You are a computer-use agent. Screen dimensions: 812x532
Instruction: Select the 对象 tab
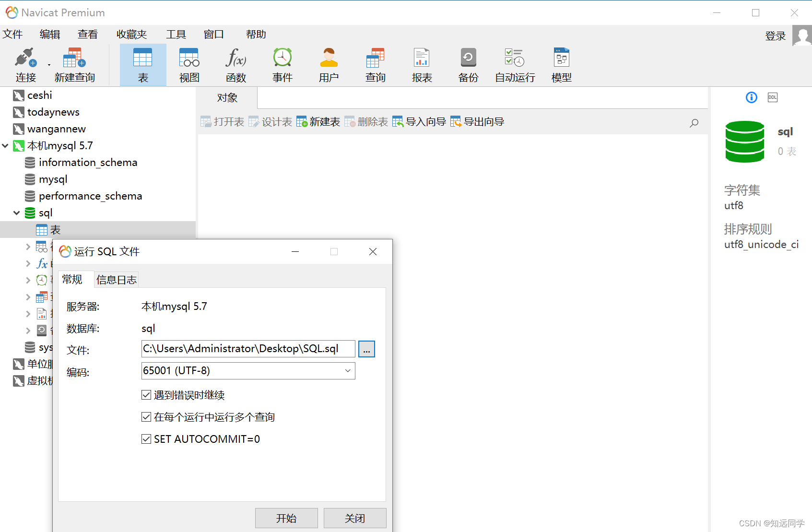(x=227, y=98)
